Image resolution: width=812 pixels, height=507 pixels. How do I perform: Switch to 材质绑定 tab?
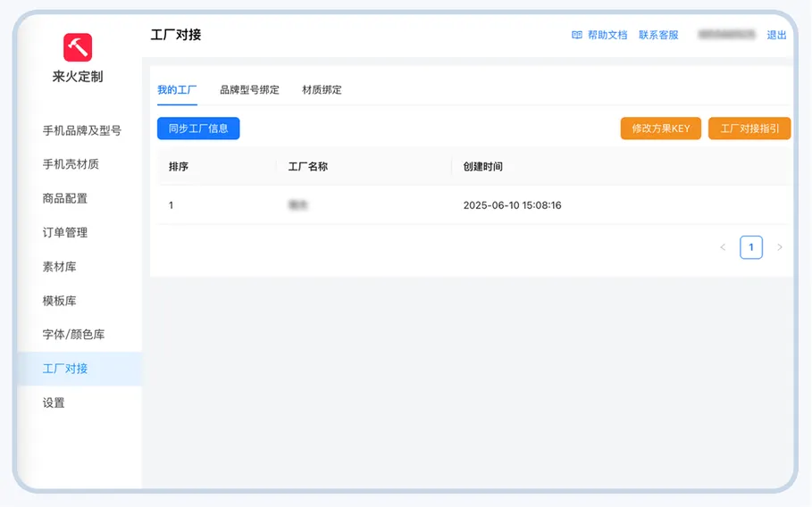coord(322,90)
